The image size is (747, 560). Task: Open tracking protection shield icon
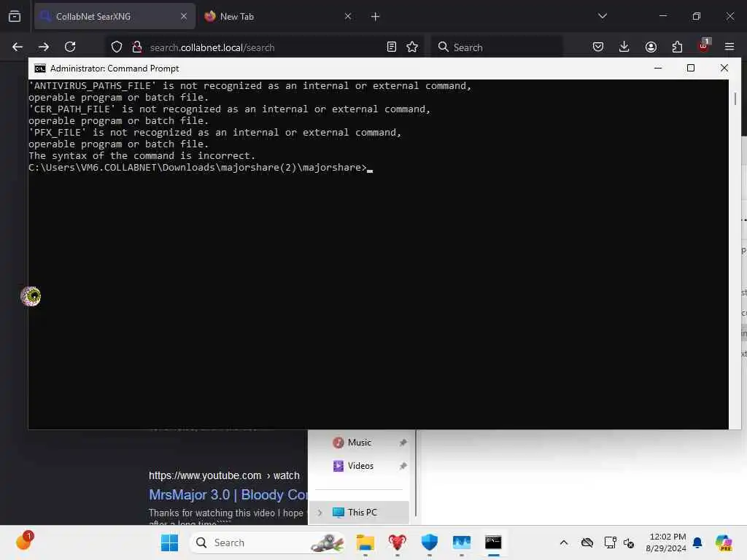[117, 47]
